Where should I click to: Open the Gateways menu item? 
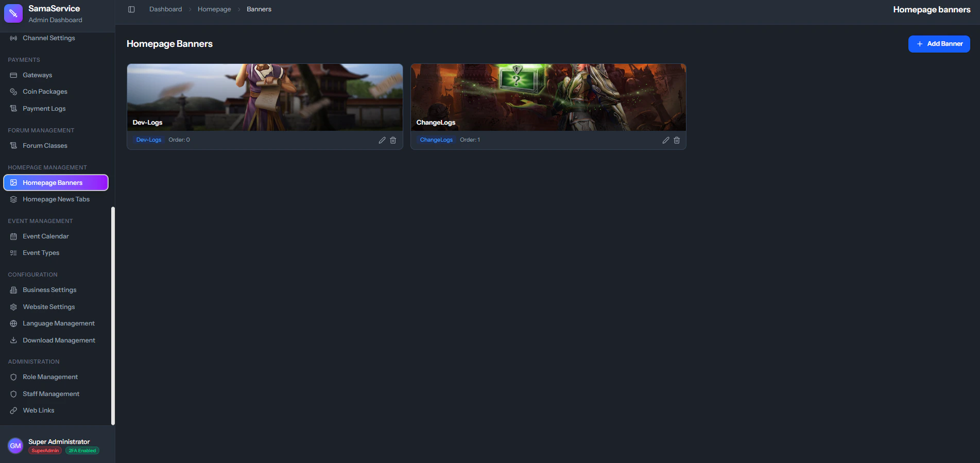click(x=56, y=75)
